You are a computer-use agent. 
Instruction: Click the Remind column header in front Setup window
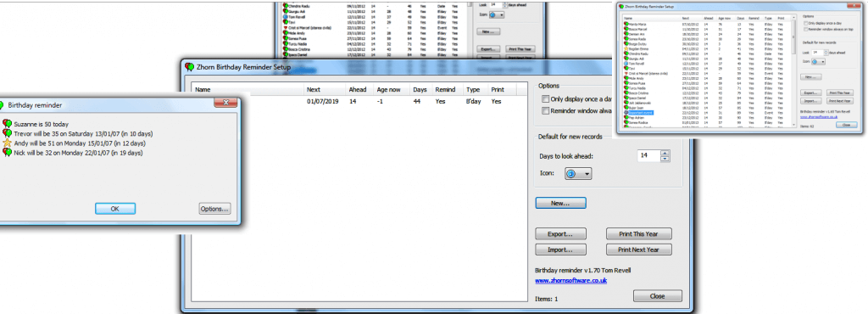(x=448, y=90)
